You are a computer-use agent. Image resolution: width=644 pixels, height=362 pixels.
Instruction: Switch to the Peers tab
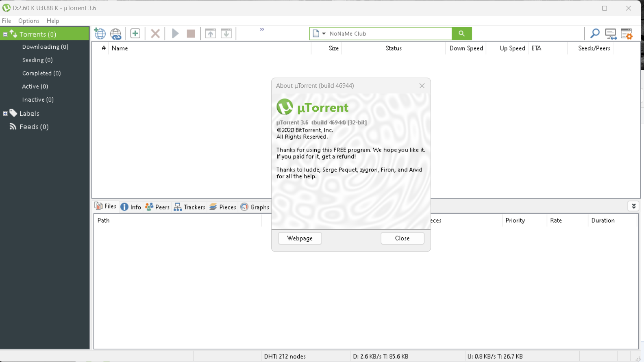click(x=157, y=207)
